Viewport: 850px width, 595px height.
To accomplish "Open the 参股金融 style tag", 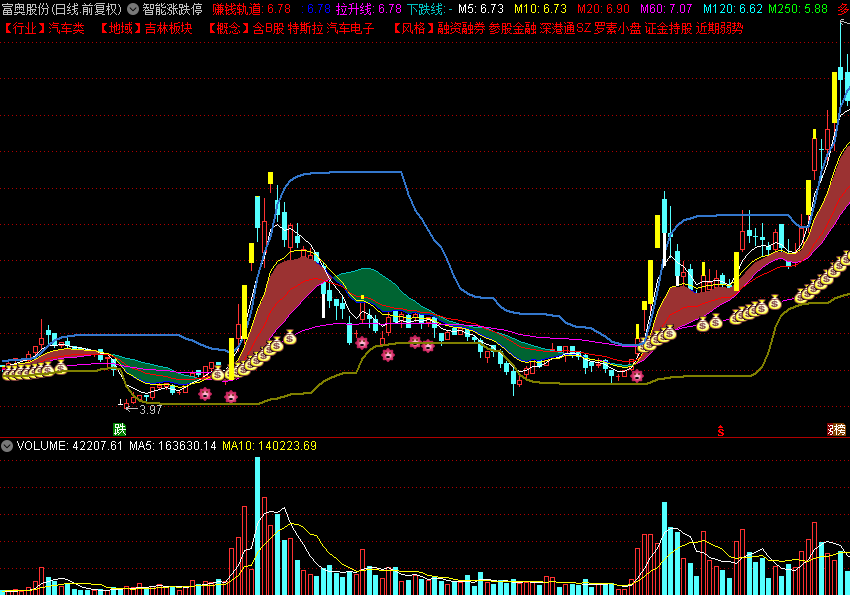I will pos(512,28).
